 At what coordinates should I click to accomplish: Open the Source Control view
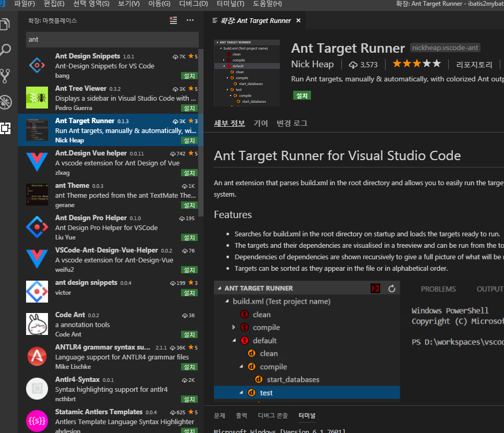[5, 76]
